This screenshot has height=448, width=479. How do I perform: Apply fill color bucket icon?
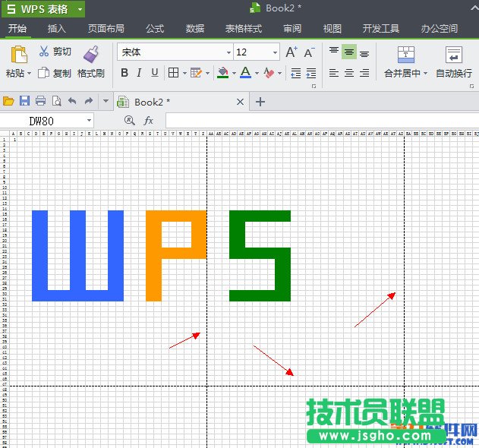222,73
